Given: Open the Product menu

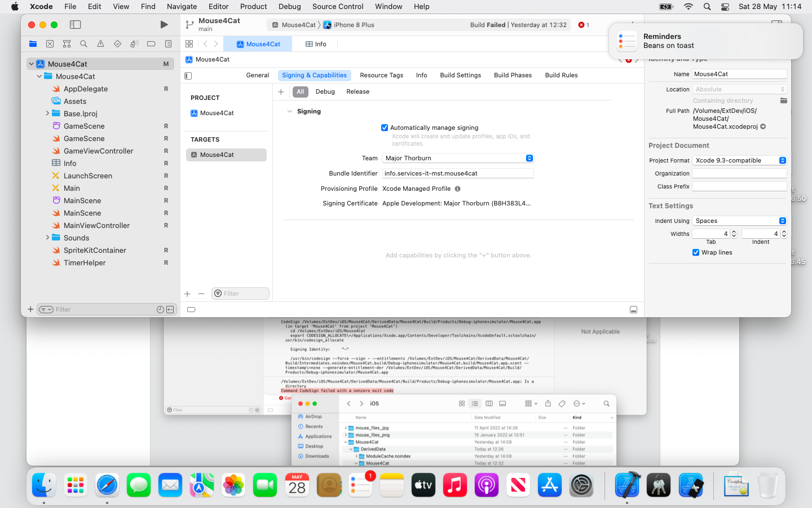Looking at the screenshot, I should (x=254, y=7).
